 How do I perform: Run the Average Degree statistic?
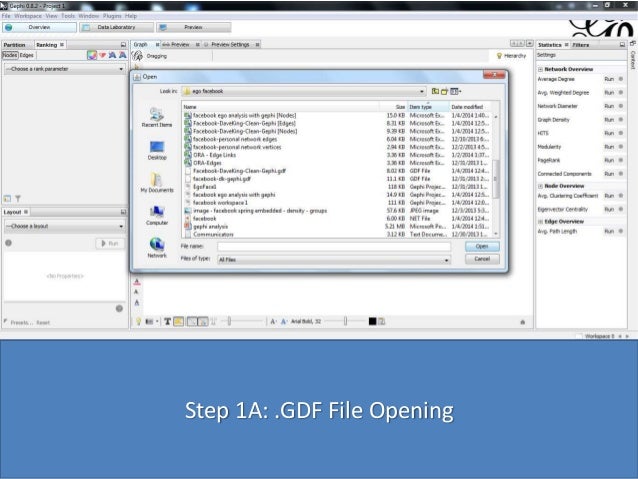609,79
